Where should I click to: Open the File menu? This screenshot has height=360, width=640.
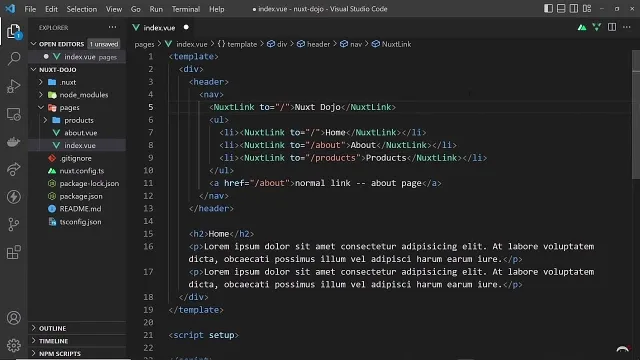point(30,9)
